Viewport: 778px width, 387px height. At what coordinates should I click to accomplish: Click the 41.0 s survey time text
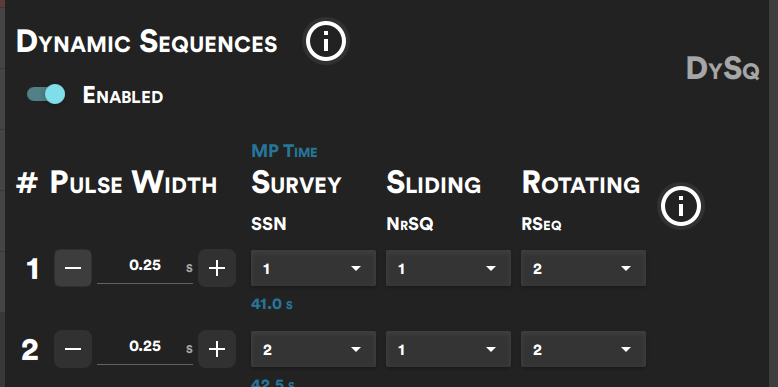(x=271, y=304)
